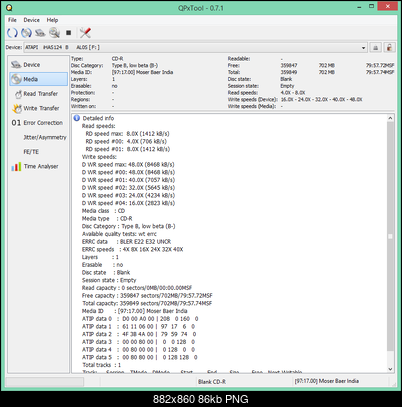Open the Help menu
This screenshot has height=407, width=402.
(x=52, y=20)
